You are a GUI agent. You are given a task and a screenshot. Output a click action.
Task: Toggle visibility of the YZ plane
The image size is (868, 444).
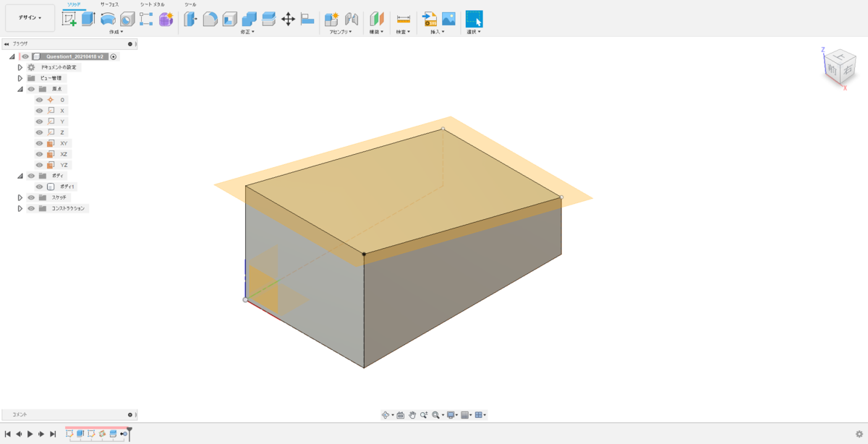[40, 165]
